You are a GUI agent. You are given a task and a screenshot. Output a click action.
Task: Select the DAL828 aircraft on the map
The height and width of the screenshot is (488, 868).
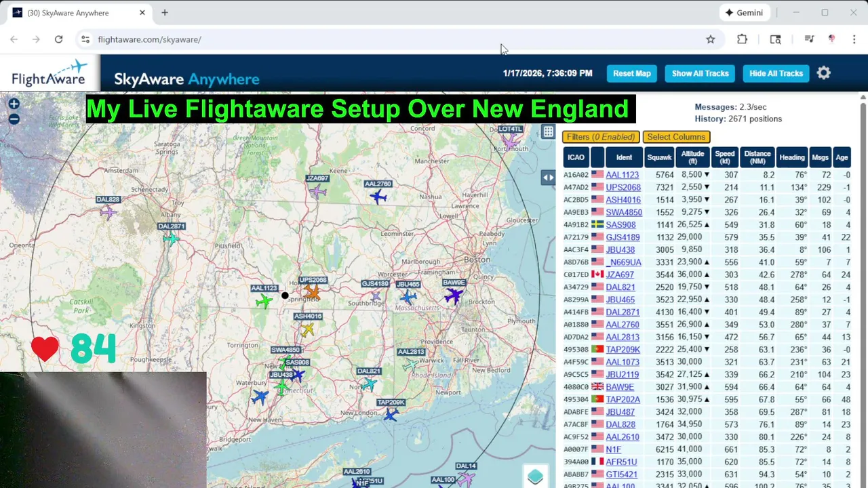108,212
